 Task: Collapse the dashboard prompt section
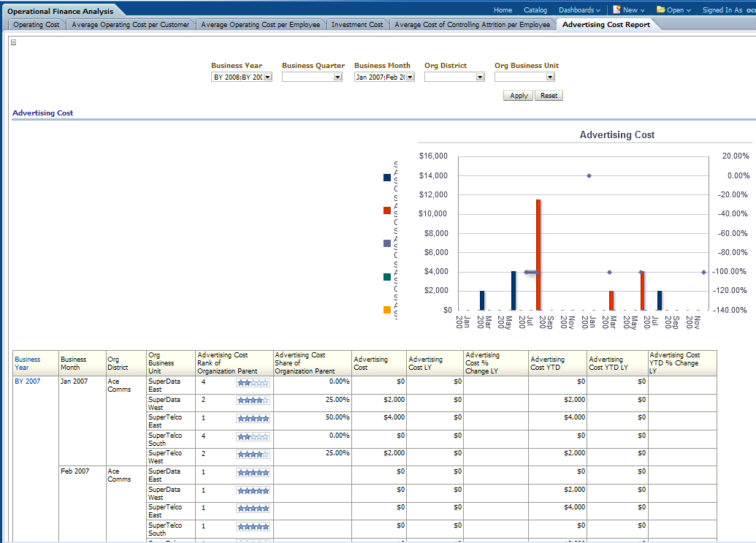click(x=13, y=42)
